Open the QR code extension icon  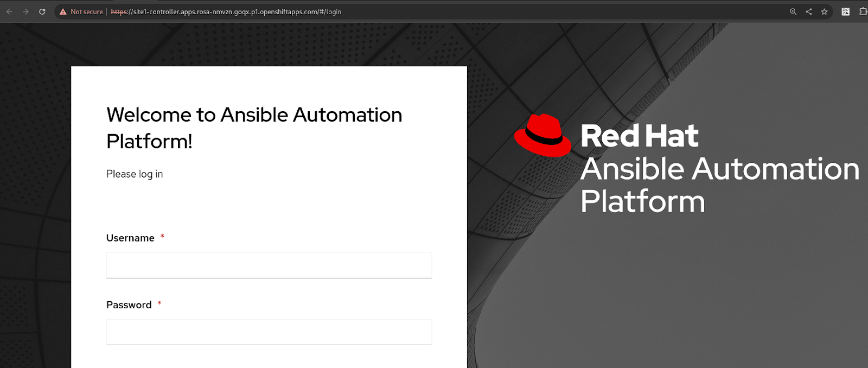tap(845, 11)
